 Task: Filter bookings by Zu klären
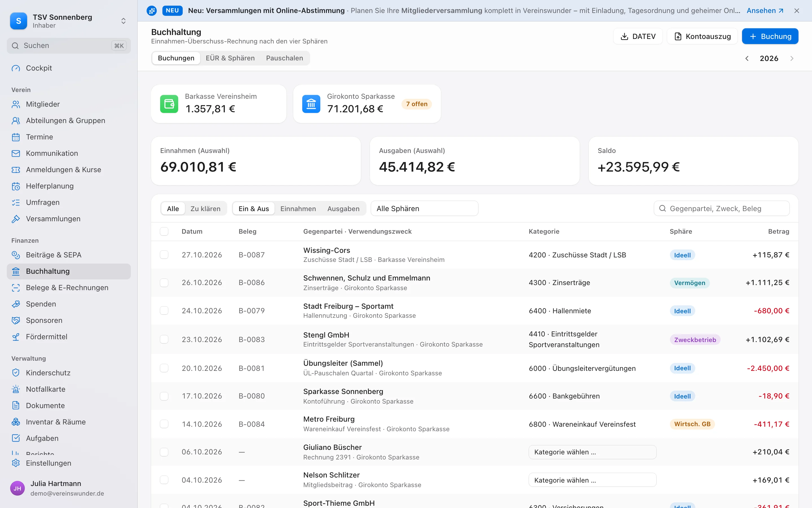pos(205,209)
